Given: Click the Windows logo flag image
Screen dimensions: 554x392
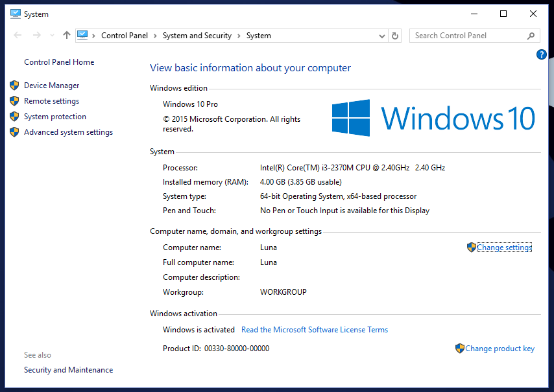Looking at the screenshot, I should pyautogui.click(x=351, y=118).
